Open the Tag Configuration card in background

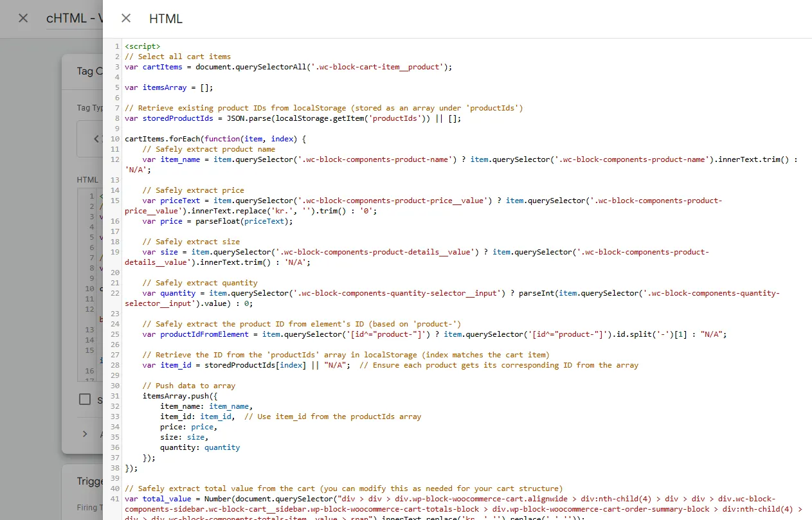(x=82, y=254)
